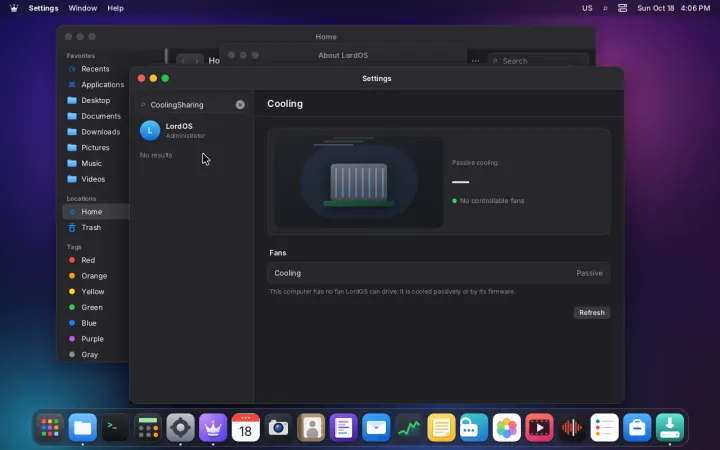Open Desktop folder in Home sidebar

click(x=96, y=100)
